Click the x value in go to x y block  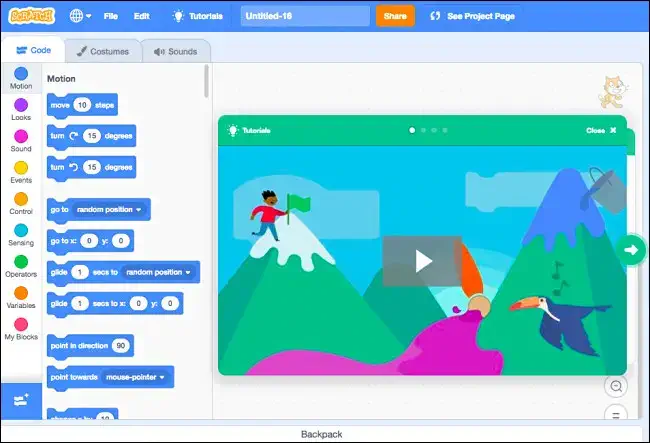tap(89, 241)
